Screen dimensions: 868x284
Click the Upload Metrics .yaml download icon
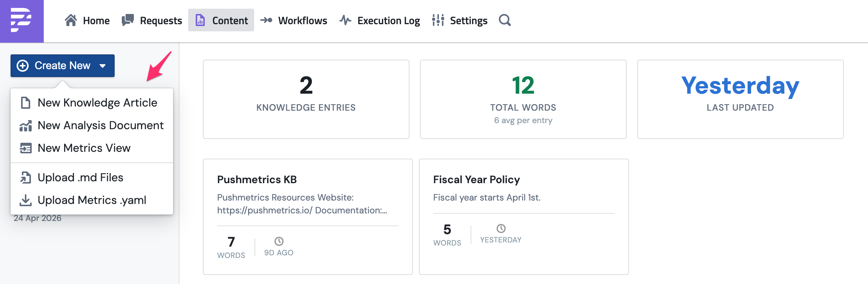click(x=26, y=200)
